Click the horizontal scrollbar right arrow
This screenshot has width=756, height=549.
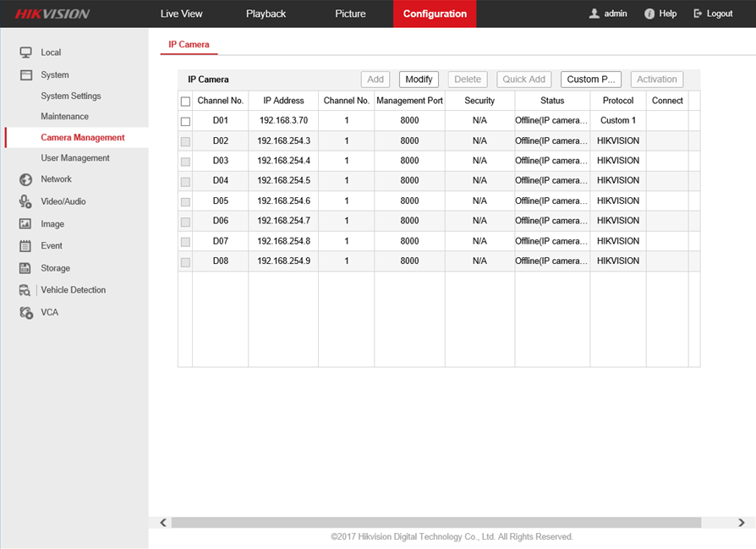[742, 523]
